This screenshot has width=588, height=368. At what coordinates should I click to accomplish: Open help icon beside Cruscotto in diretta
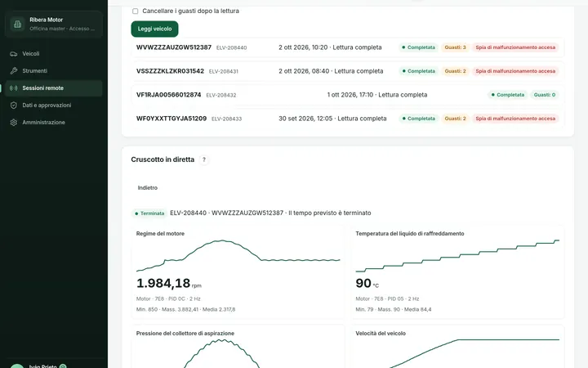click(x=203, y=159)
